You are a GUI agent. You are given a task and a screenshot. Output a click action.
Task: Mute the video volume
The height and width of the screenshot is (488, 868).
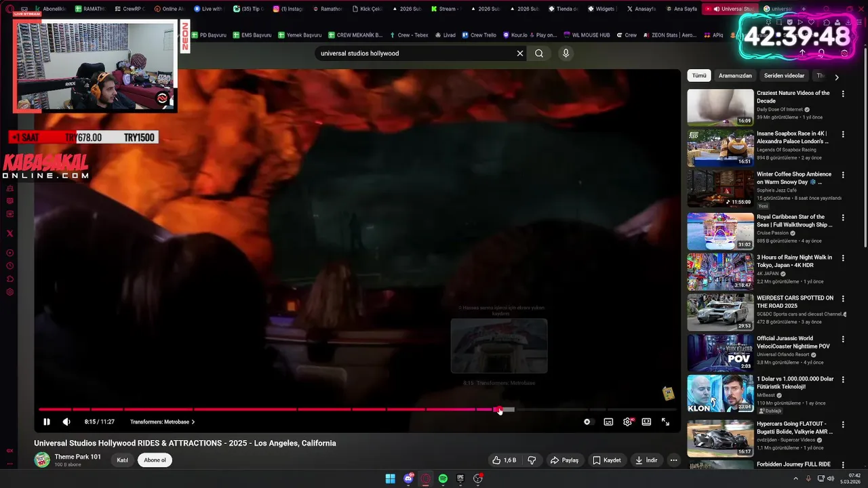point(66,422)
